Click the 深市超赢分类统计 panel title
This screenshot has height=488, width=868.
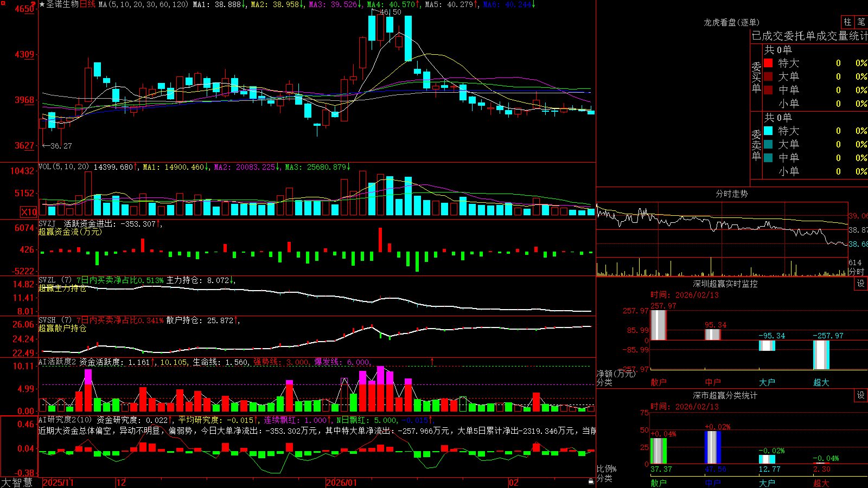tap(725, 395)
